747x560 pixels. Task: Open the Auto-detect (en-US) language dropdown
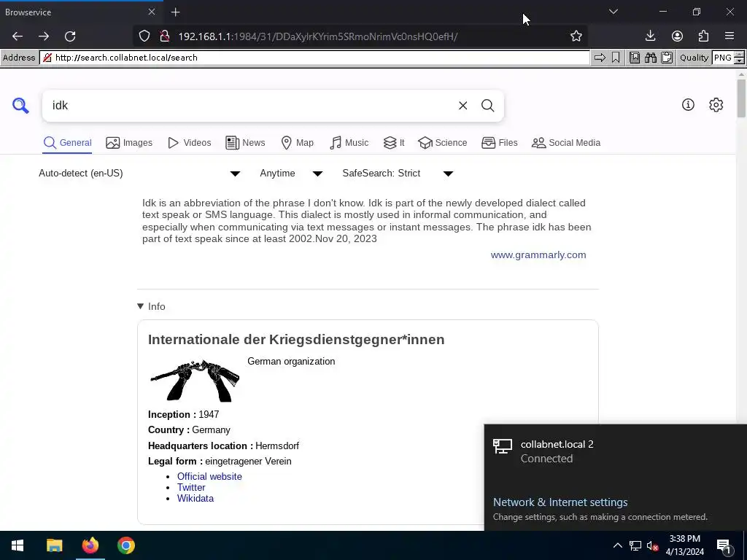pyautogui.click(x=139, y=174)
